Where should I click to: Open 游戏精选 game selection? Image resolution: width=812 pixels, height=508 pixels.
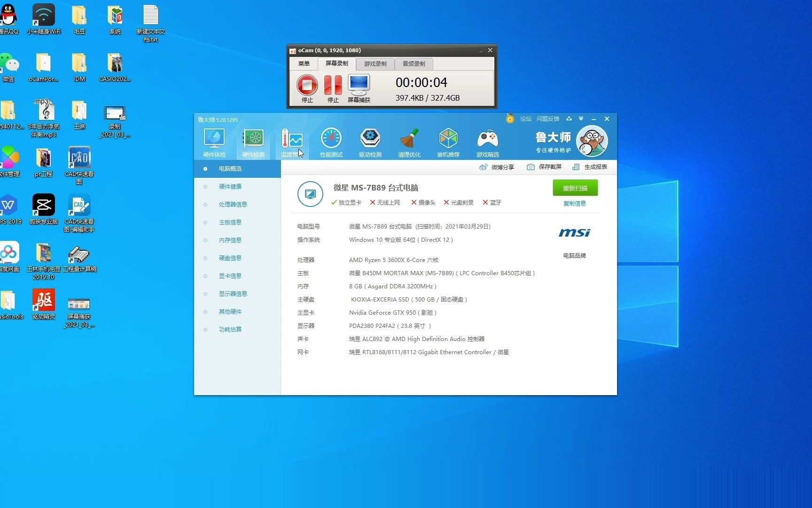(487, 141)
